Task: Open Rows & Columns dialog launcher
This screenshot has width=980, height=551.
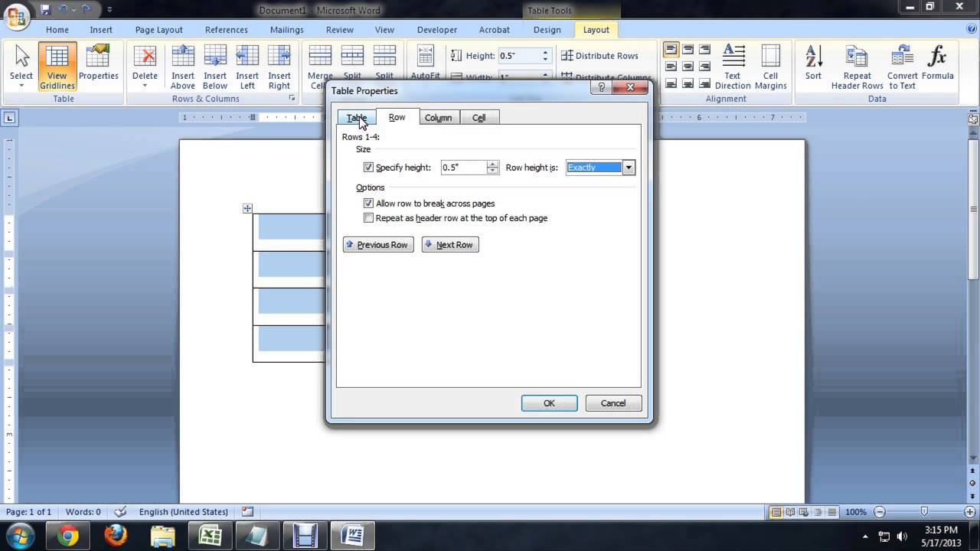Action: point(292,99)
